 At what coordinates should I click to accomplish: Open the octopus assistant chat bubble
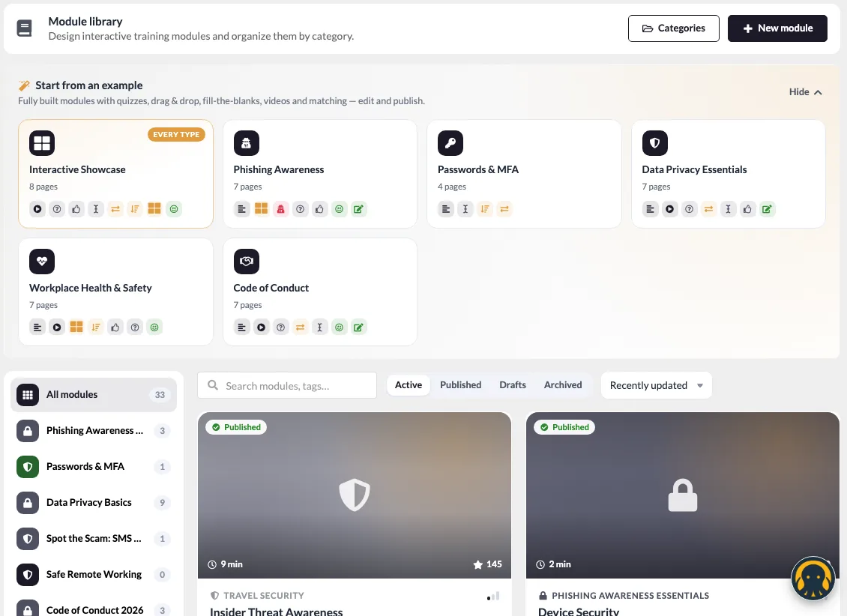point(813,579)
